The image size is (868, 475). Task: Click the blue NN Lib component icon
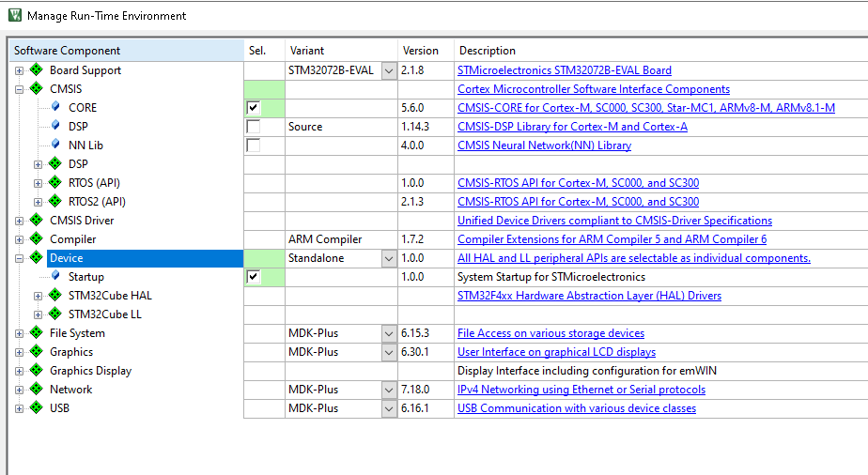[55, 145]
